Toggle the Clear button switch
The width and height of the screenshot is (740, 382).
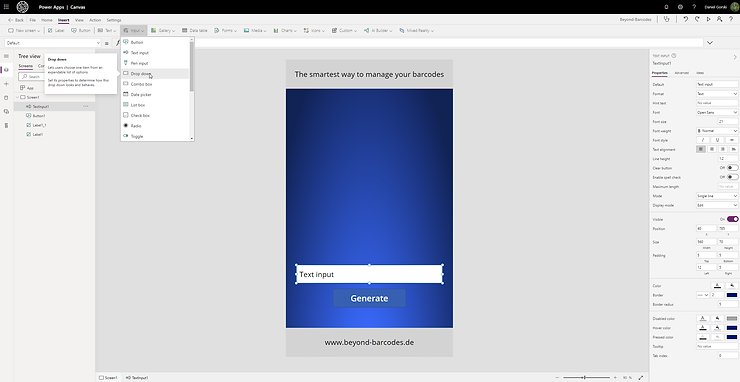coord(732,168)
